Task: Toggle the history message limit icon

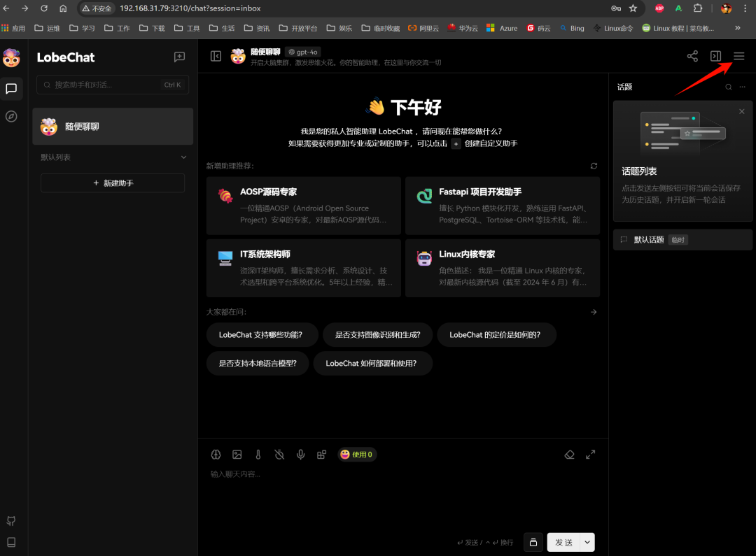Action: point(279,455)
